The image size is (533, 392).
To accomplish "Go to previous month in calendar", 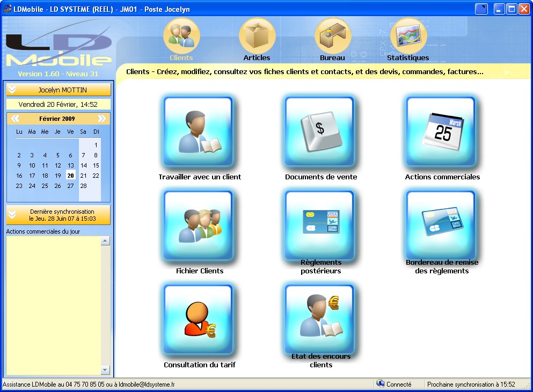I will click(15, 118).
